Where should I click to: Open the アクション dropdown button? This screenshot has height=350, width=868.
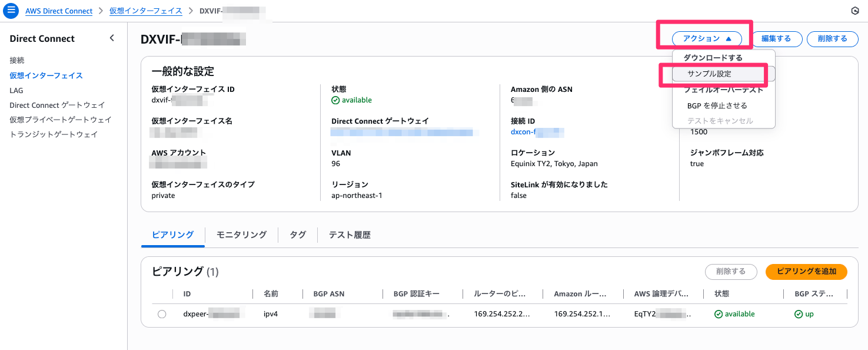[707, 39]
